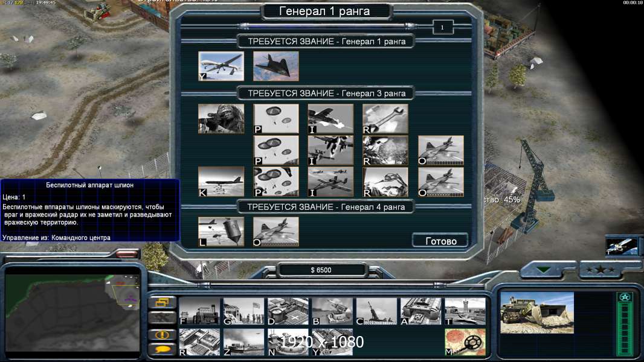The image size is (644, 362).
Task: Click the bulldozer unit portrait
Action: pyautogui.click(x=537, y=313)
